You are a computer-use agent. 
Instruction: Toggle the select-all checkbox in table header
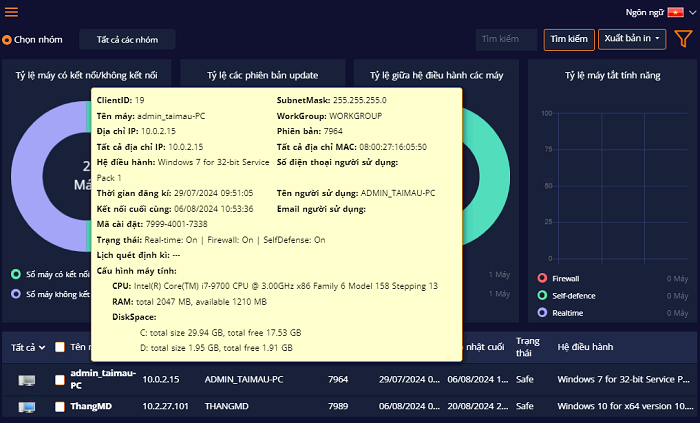coord(60,347)
